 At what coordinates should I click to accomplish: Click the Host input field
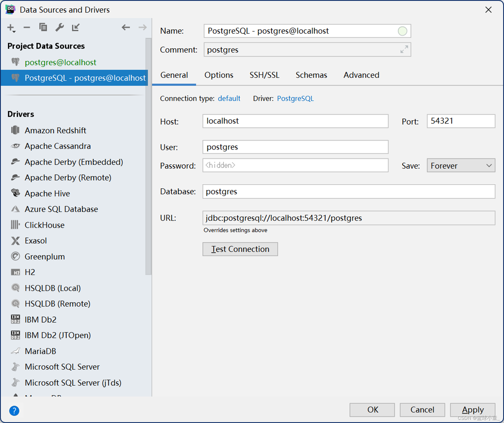click(295, 121)
